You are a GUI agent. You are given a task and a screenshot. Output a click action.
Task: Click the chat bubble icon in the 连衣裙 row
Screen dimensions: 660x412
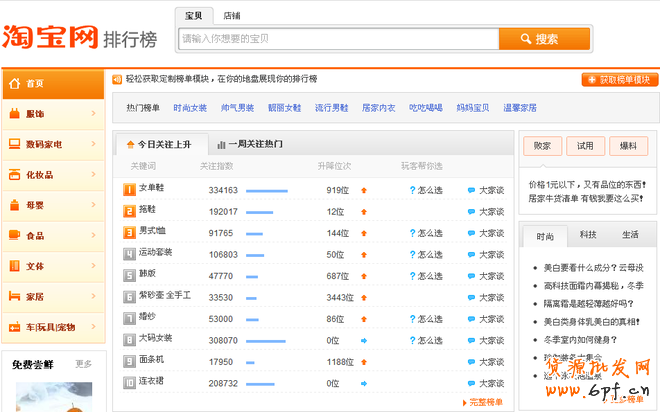click(x=471, y=383)
